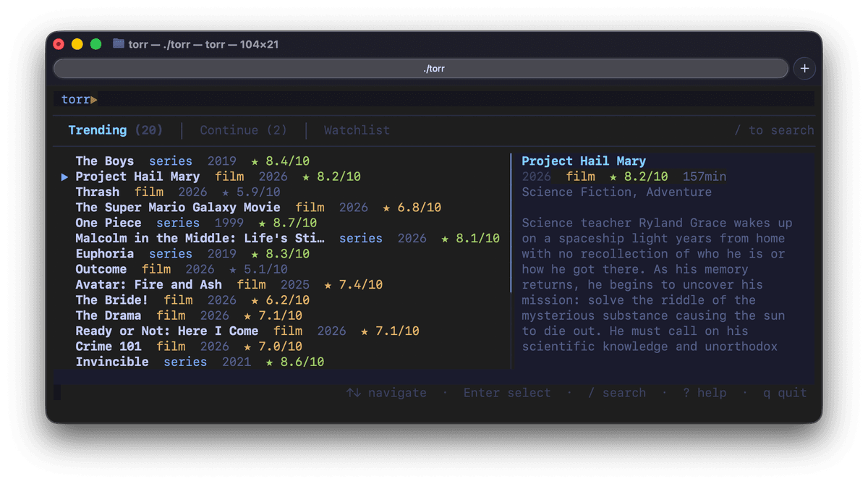Click the 8.7/10 rating on One Piece
868x484 pixels.
coord(287,223)
